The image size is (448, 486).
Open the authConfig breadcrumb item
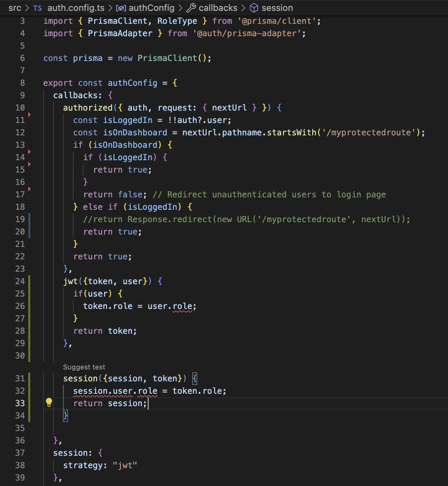152,8
